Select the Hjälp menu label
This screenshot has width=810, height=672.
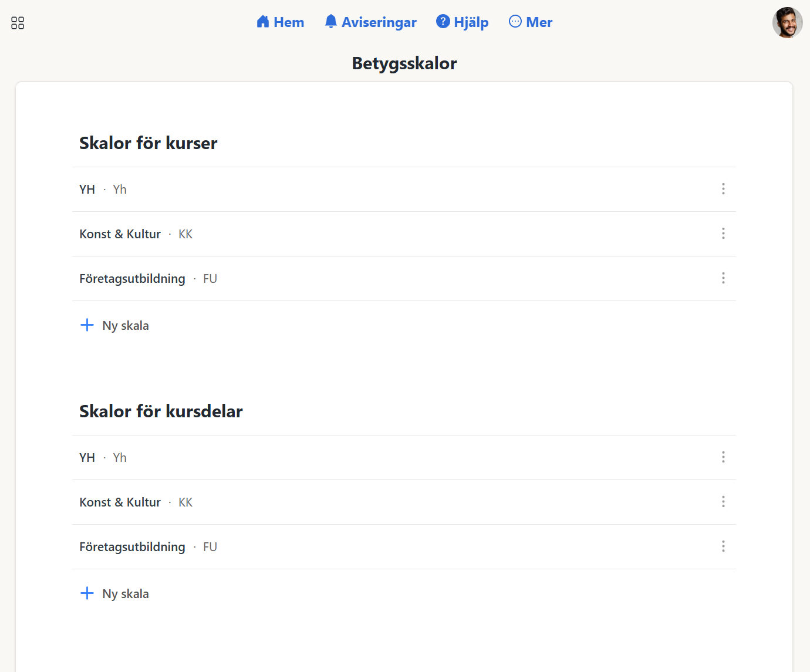tap(471, 22)
